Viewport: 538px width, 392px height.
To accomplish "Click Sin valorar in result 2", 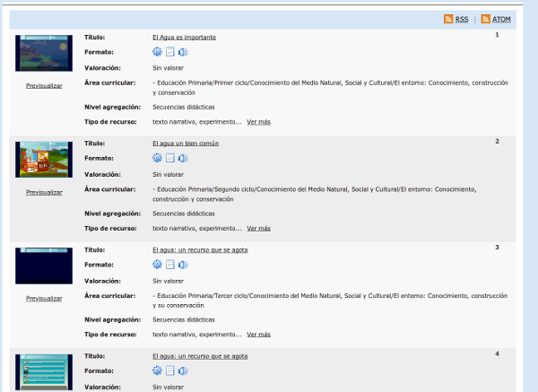I will point(169,174).
